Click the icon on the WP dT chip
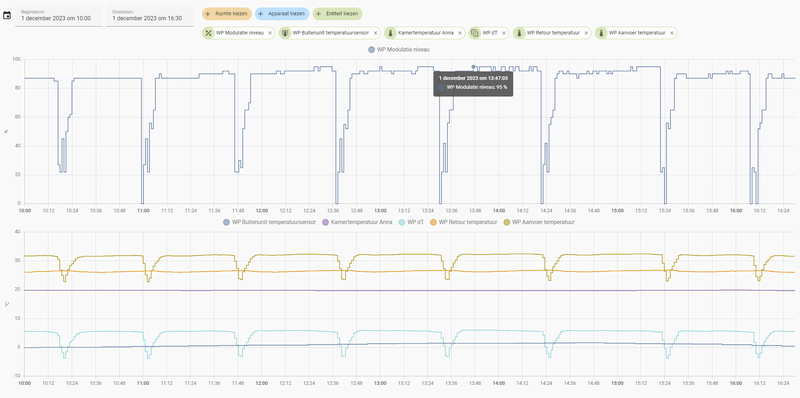This screenshot has height=398, width=800. tap(474, 33)
